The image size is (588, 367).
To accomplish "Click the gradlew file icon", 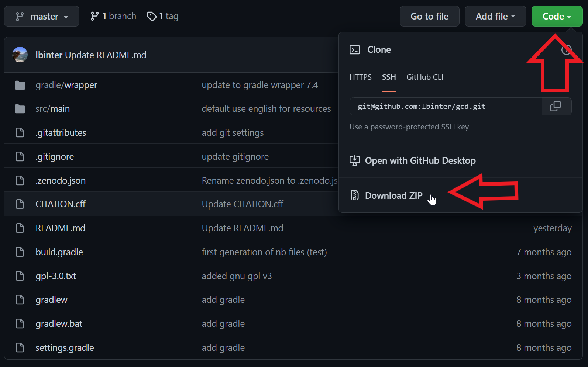I will 20,300.
